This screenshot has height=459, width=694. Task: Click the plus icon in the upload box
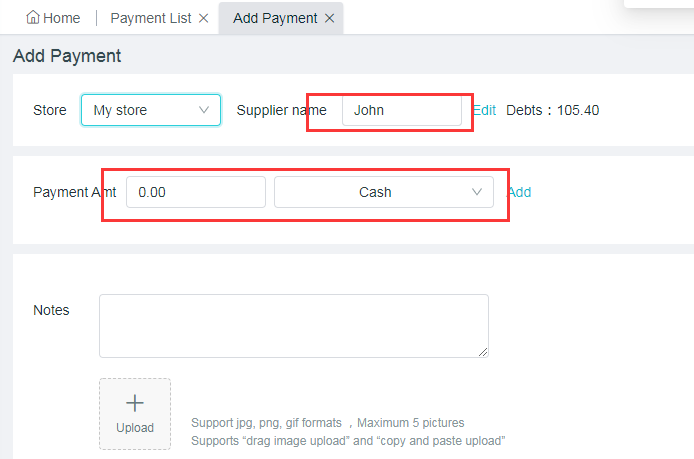[x=135, y=403]
